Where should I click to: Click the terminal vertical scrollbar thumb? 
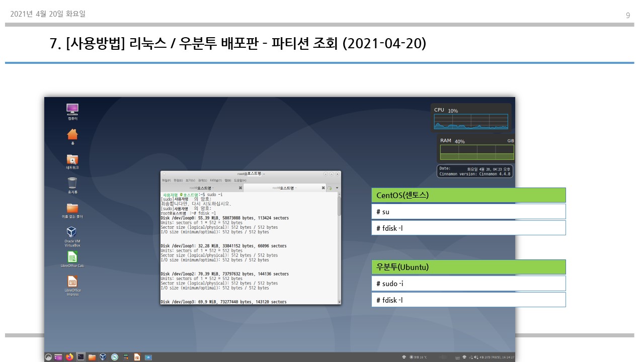pos(339,205)
